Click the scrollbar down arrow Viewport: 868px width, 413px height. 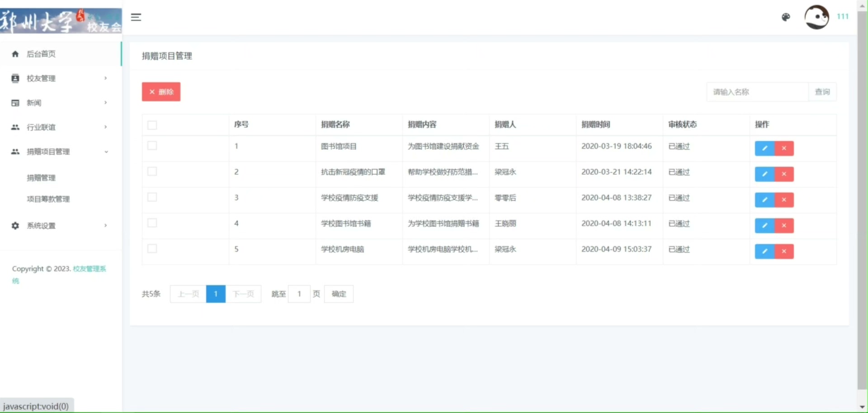coord(862,407)
